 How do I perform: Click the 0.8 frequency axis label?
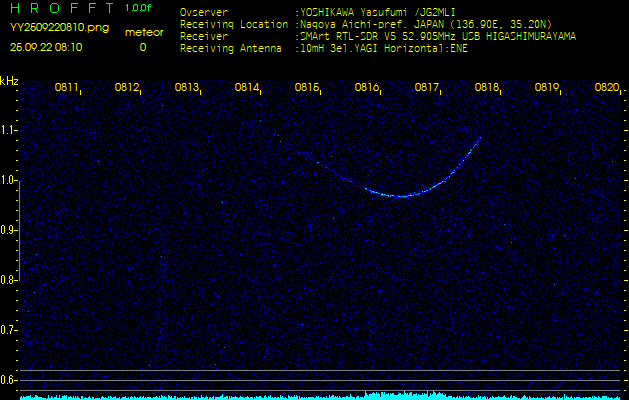tap(10, 280)
